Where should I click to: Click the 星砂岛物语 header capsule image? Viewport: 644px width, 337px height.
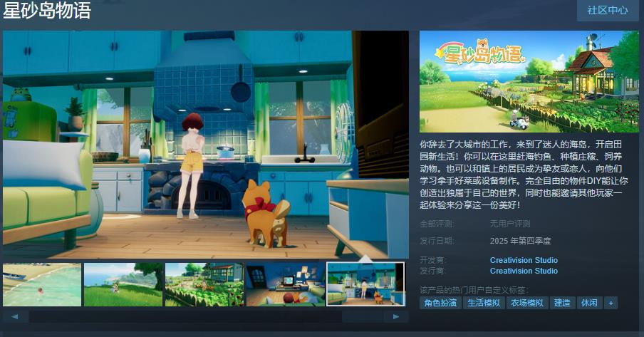click(529, 81)
